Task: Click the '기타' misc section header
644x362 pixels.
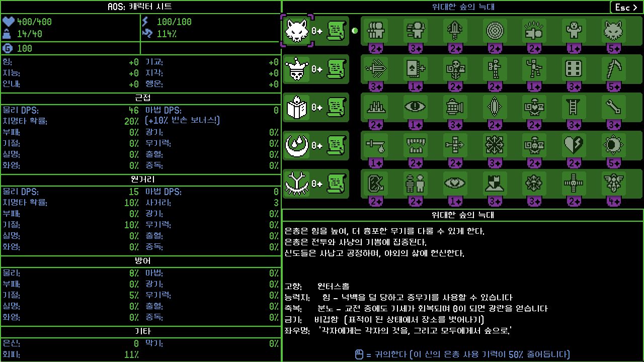Action: pos(143,331)
